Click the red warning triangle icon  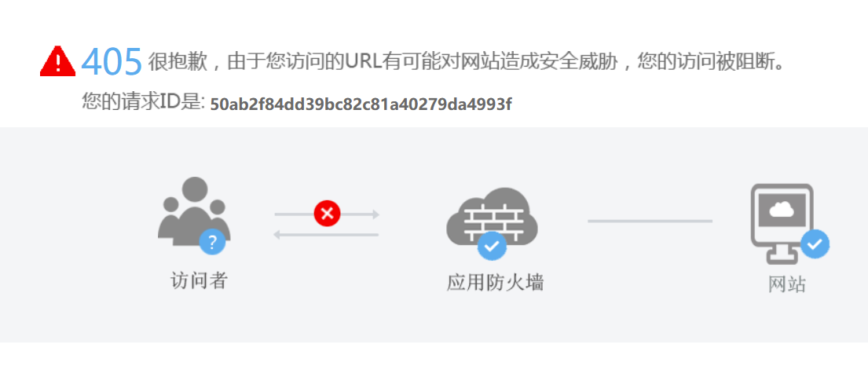click(x=57, y=61)
